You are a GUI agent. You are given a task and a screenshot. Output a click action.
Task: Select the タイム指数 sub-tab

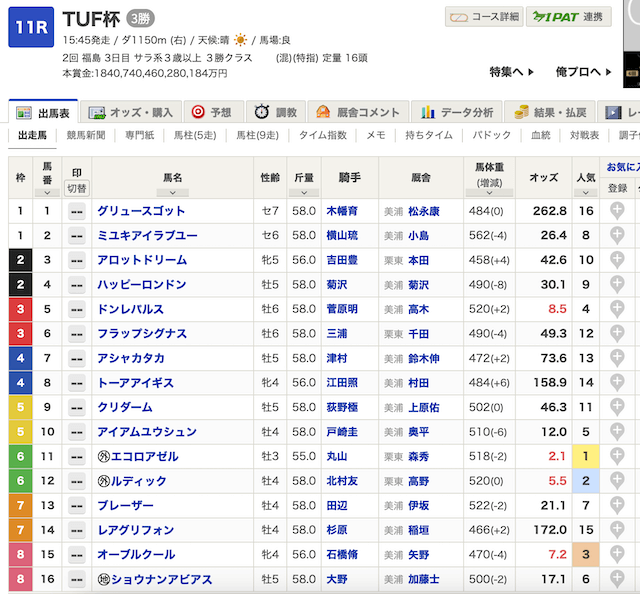click(322, 135)
